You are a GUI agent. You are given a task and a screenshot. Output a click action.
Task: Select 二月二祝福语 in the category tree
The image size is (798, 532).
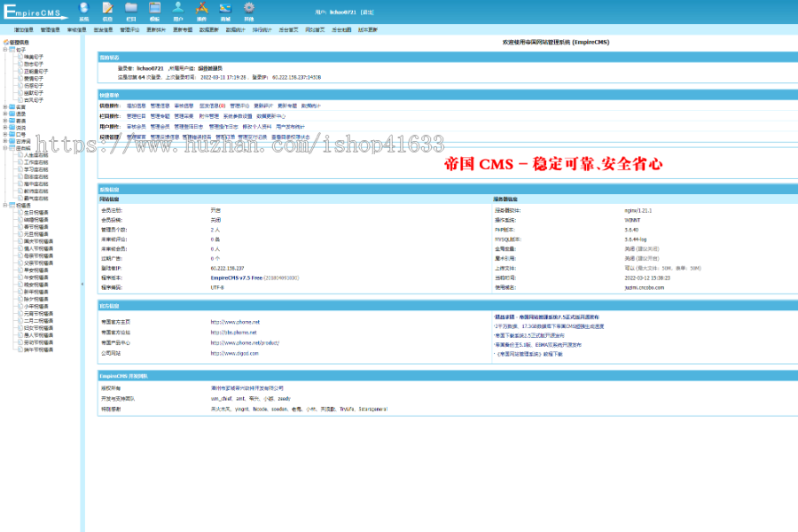39,321
